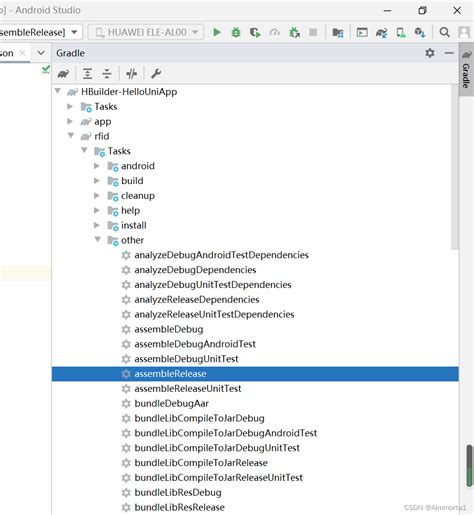Viewport: 474px width, 515px height.
Task: Select the assembleDebug task
Action: (169, 329)
